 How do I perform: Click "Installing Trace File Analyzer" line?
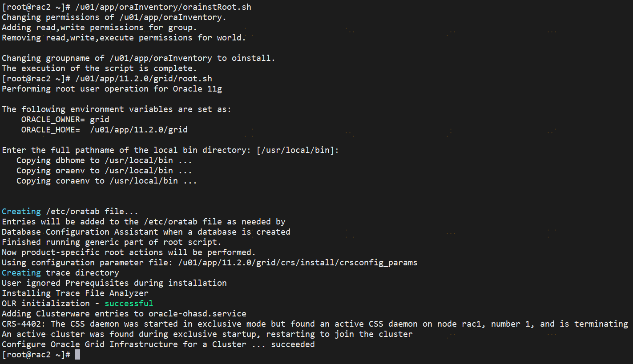point(75,293)
